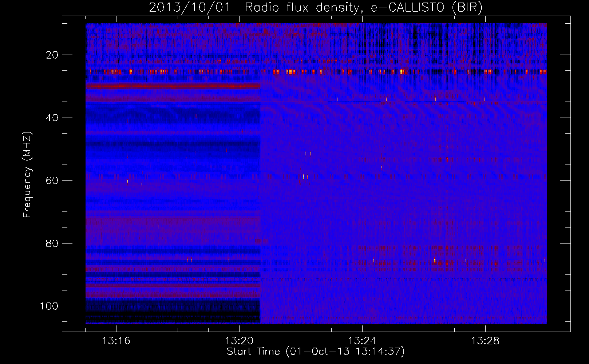Click the frequency tick label "20"
Image resolution: width=589 pixels, height=364 pixels.
point(52,55)
